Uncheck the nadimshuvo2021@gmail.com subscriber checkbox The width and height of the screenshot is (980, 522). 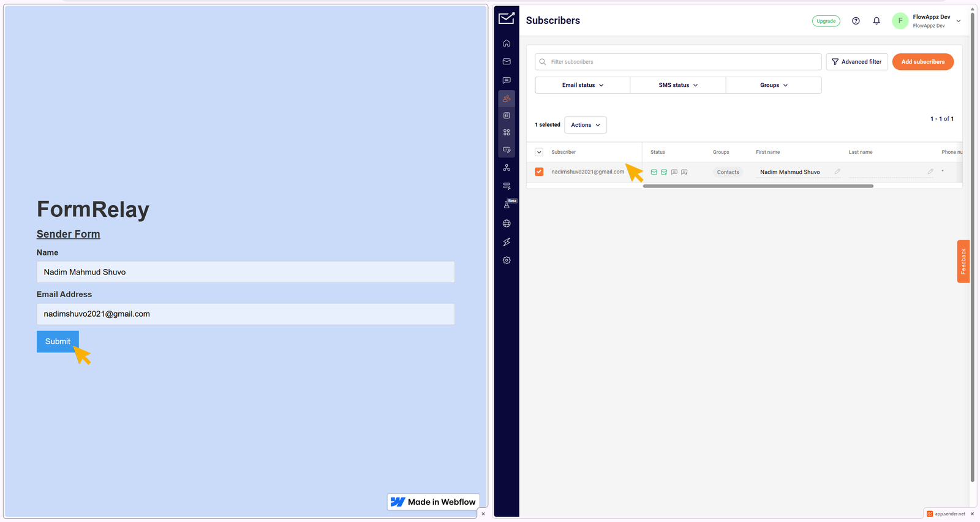[x=539, y=172]
